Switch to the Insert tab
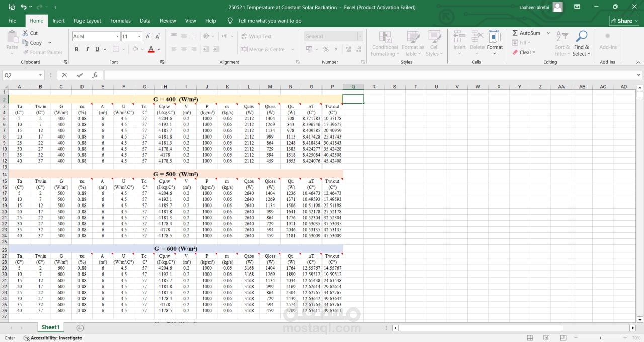This screenshot has height=342, width=644. click(59, 21)
